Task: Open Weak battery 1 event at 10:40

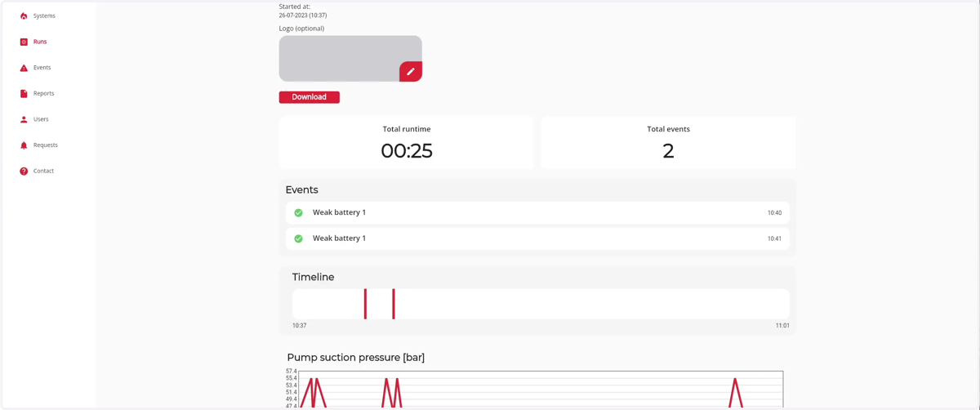Action: [x=537, y=212]
